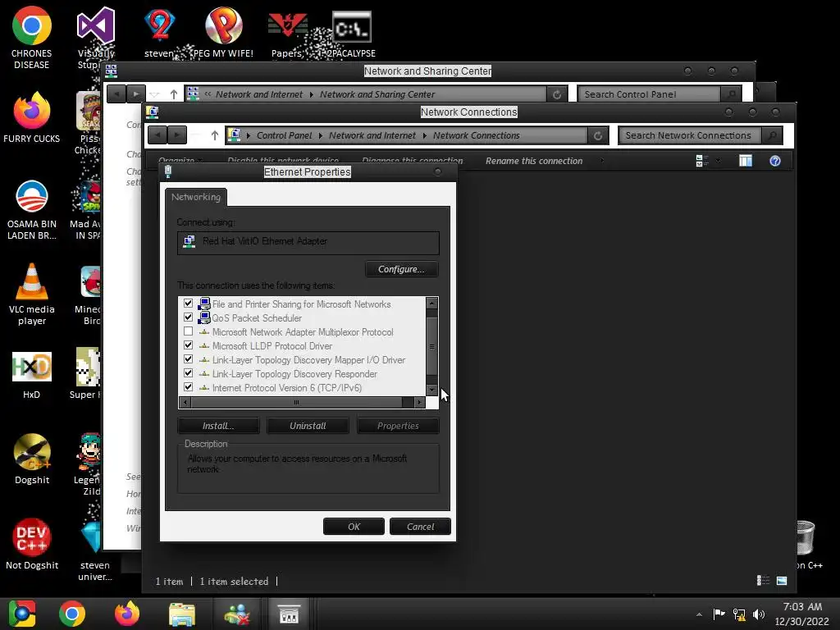This screenshot has width=840, height=630.
Task: Select the HxD desktop icon
Action: click(32, 375)
